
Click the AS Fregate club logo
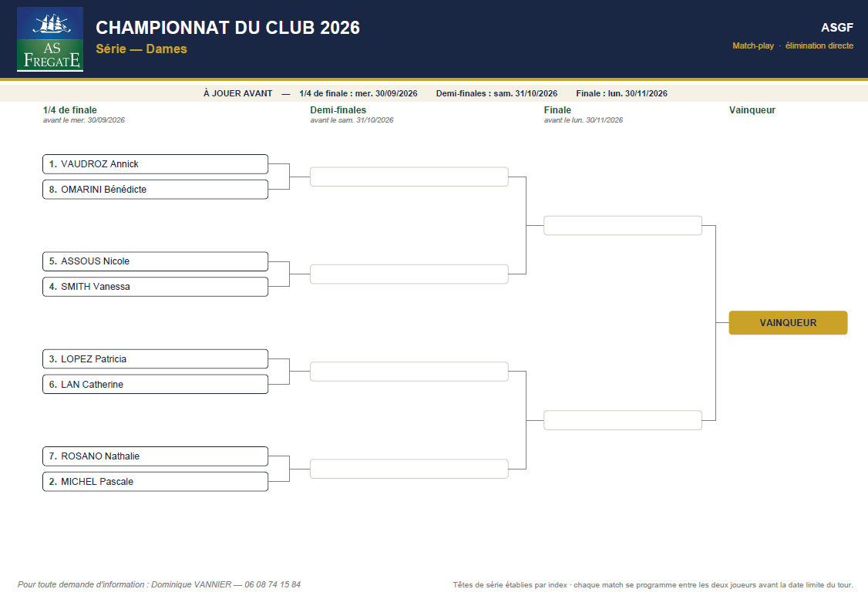coord(50,39)
